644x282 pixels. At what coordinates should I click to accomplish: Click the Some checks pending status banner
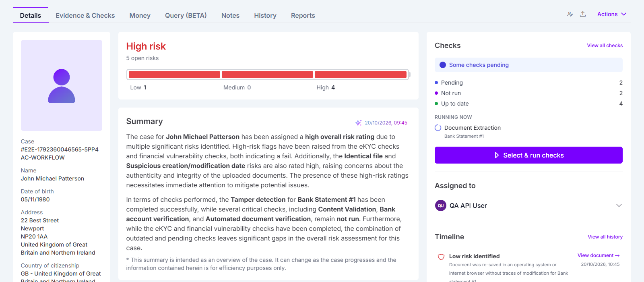528,65
